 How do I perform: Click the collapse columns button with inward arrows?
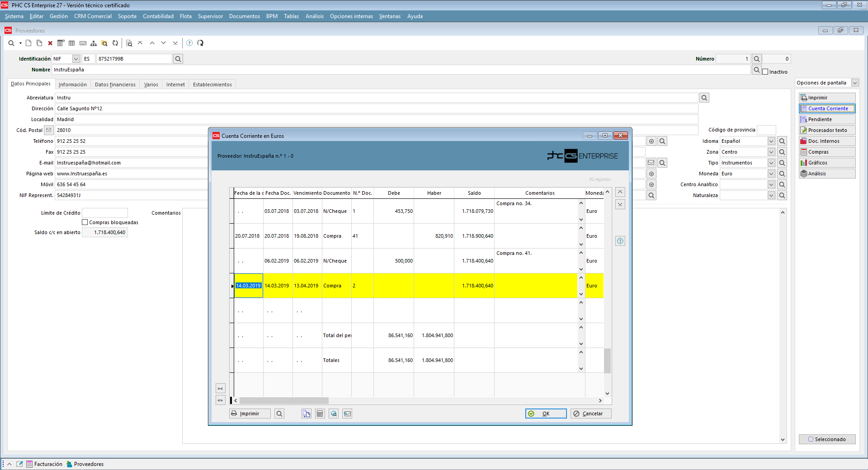[220, 389]
